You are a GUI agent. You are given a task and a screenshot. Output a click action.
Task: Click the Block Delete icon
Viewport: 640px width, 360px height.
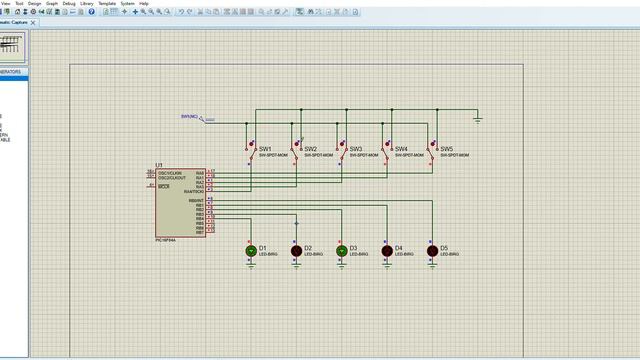251,12
